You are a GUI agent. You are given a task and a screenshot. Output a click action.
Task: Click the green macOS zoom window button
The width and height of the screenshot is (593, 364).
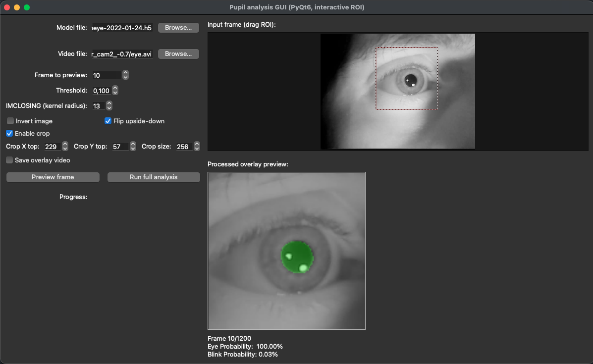[27, 7]
